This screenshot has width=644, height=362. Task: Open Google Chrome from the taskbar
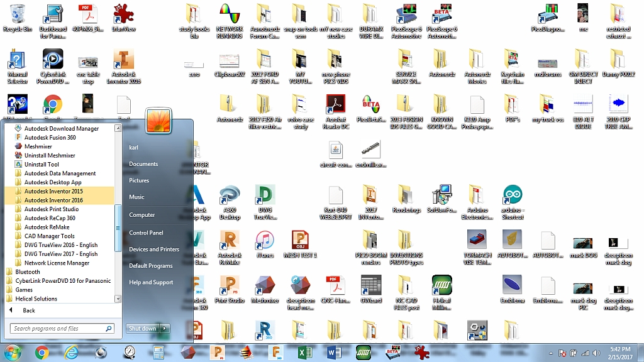41,353
